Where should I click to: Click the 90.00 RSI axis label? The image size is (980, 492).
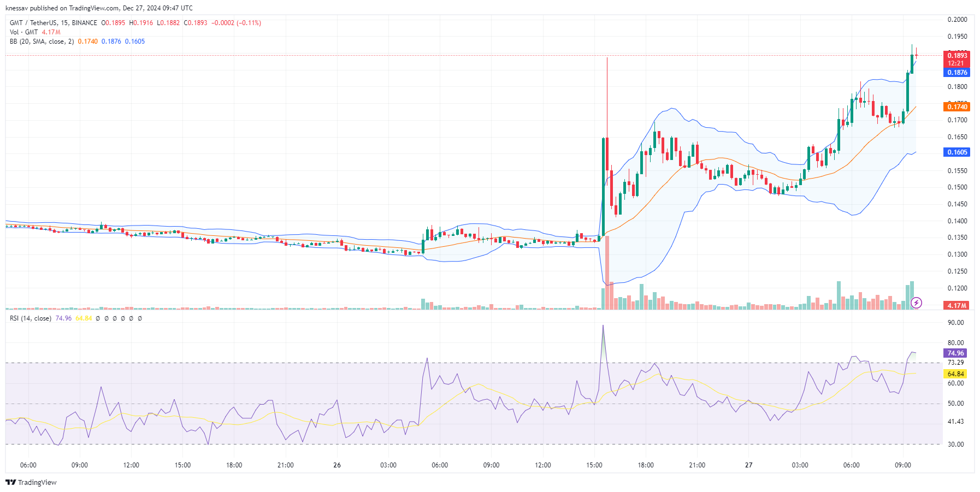click(955, 323)
